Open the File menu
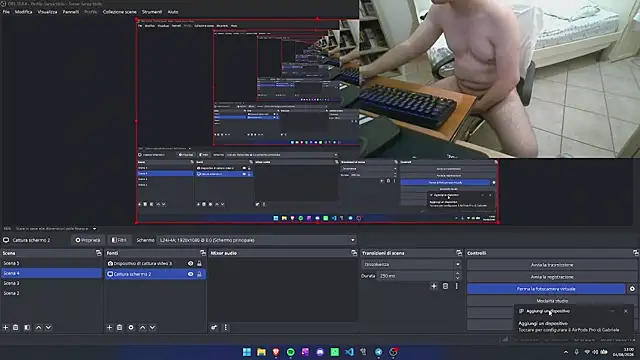 6,12
